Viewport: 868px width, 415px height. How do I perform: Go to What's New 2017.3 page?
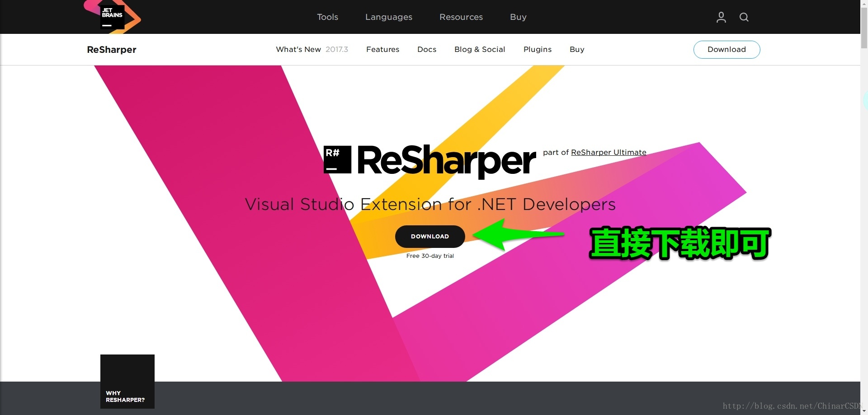pyautogui.click(x=312, y=49)
